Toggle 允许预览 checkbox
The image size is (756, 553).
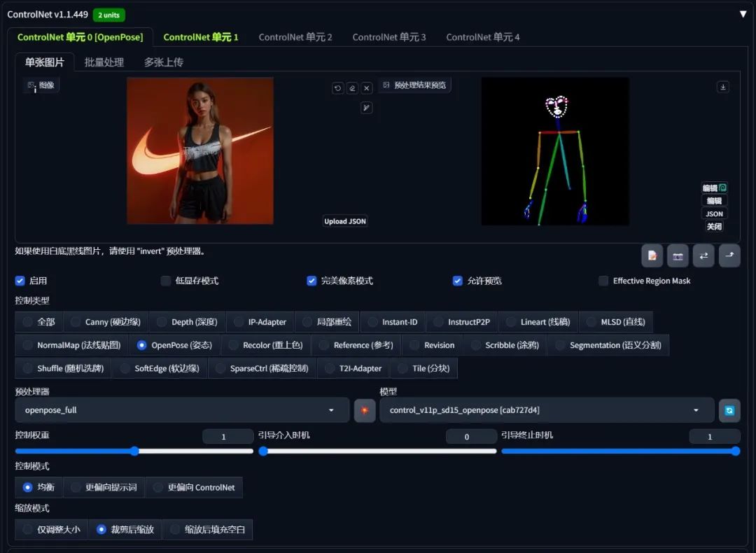coord(458,281)
